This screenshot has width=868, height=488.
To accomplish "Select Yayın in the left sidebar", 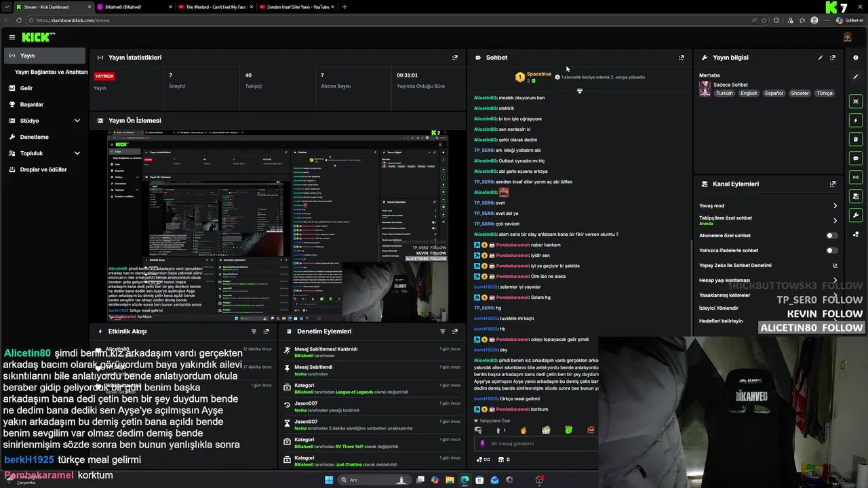I will 45,56.
